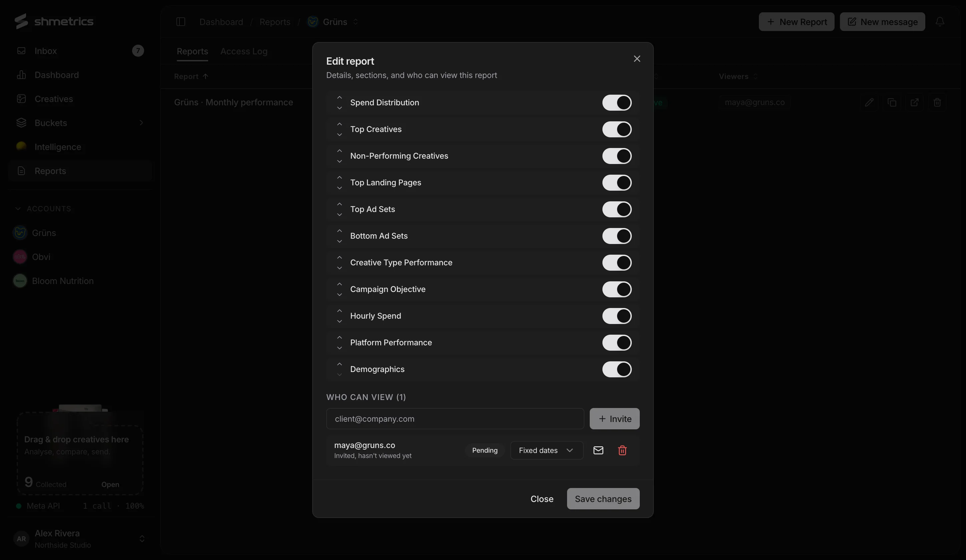Click Grüns · Monthly performance report row

click(233, 102)
